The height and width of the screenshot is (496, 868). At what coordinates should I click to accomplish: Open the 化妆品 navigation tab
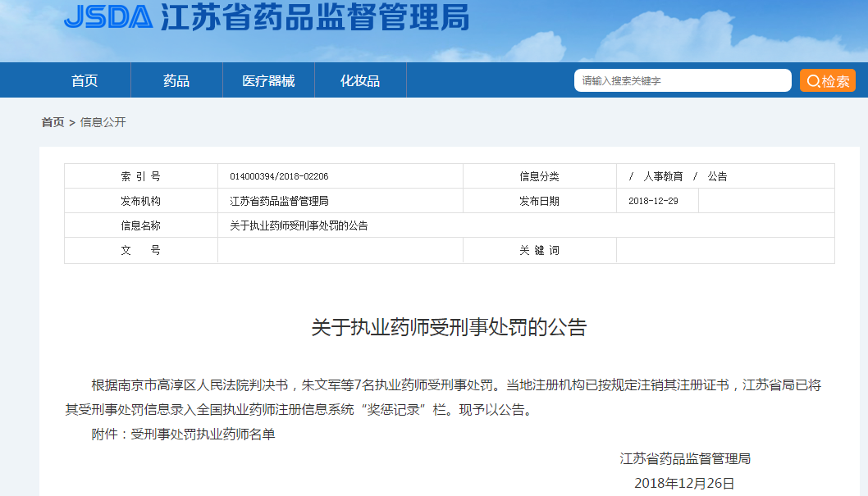coord(360,80)
